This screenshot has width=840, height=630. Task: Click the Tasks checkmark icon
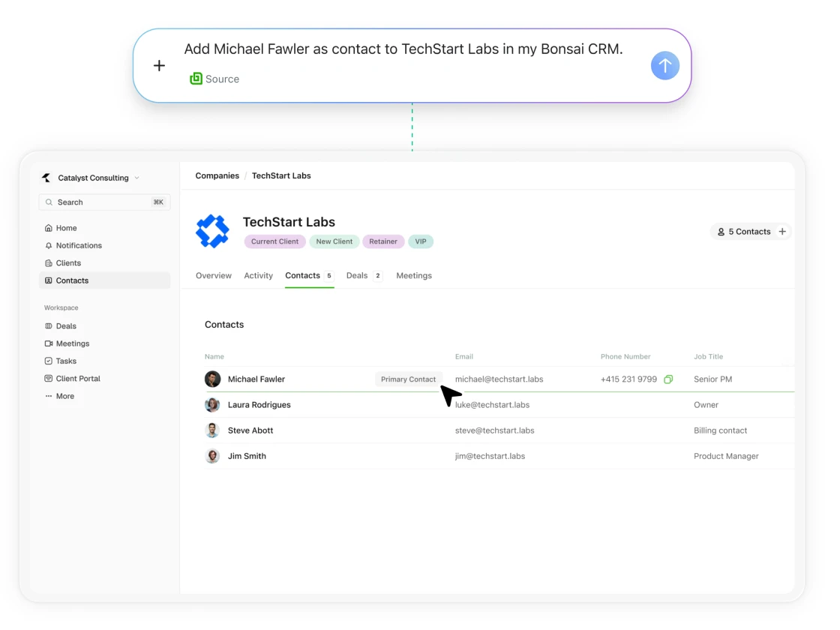click(49, 361)
